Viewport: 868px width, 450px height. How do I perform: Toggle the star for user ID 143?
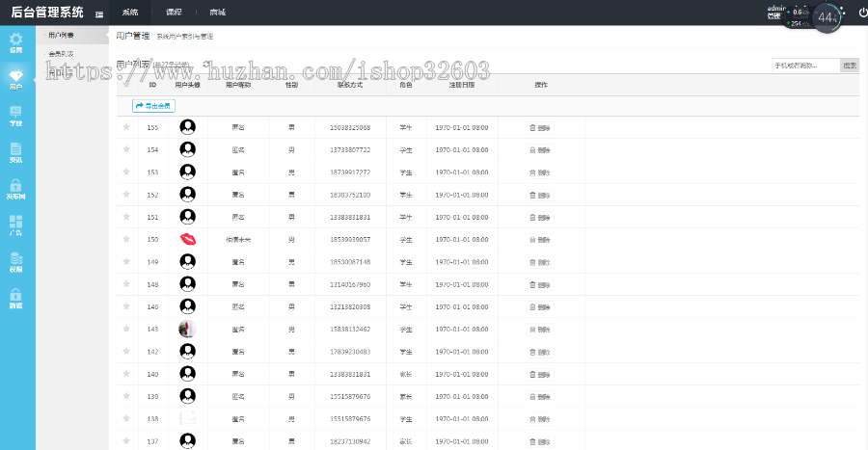[125, 329]
